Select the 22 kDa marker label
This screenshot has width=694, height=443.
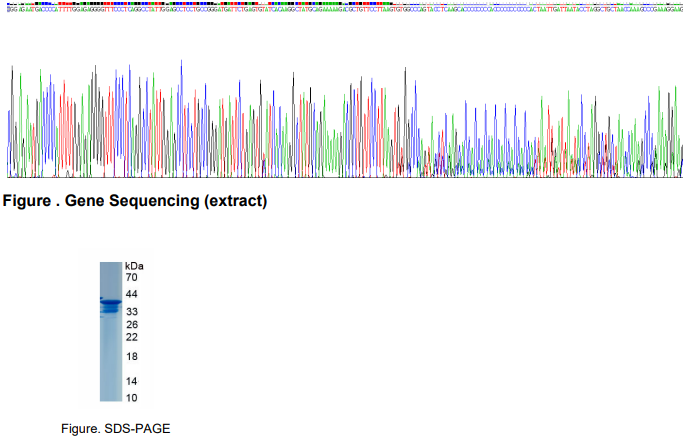130,337
